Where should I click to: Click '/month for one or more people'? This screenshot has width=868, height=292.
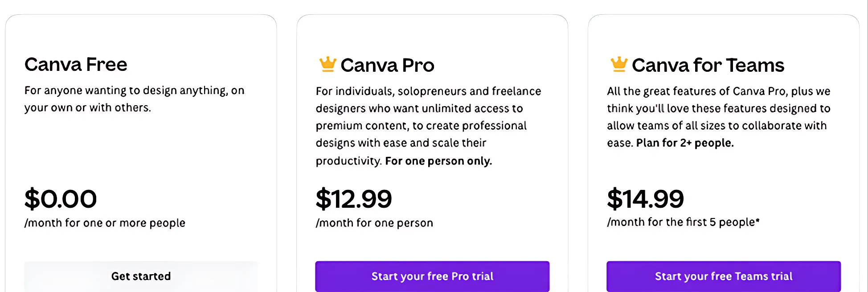coord(105,223)
